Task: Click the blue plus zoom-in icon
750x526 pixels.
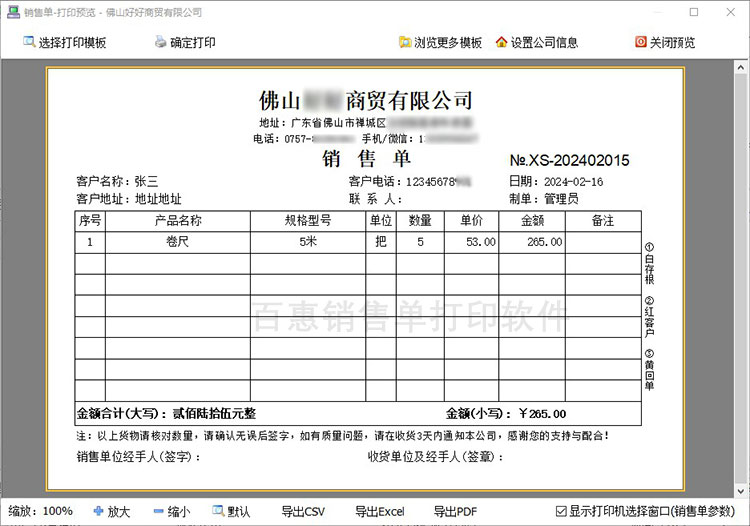Action: (x=98, y=511)
